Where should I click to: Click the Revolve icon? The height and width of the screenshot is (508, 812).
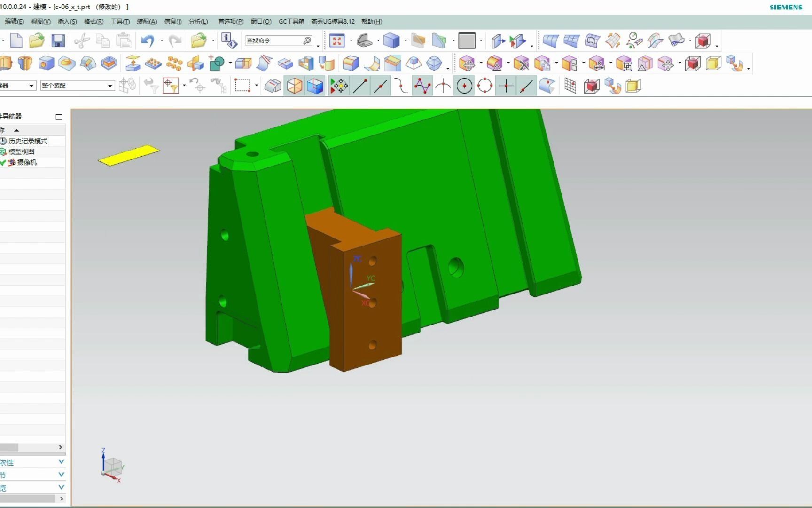(25, 63)
